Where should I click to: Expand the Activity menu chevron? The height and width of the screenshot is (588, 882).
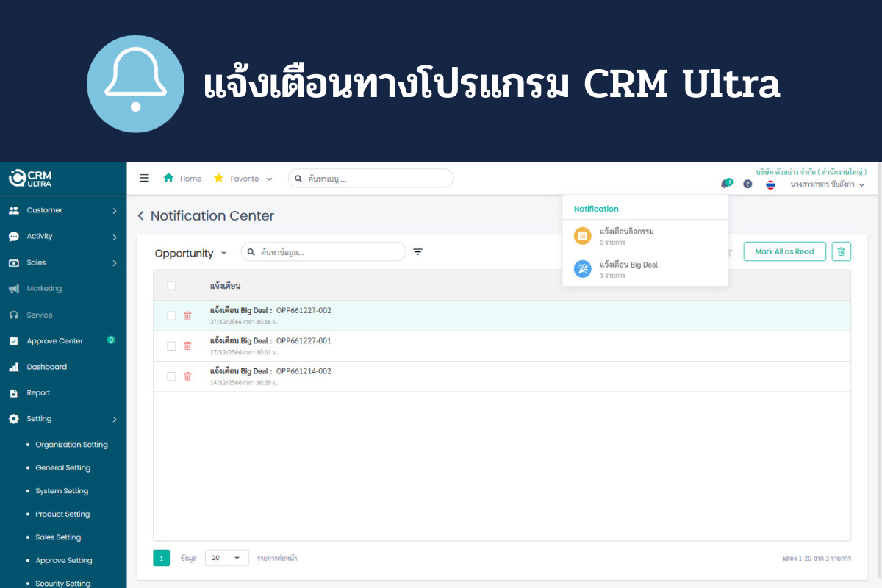(114, 237)
